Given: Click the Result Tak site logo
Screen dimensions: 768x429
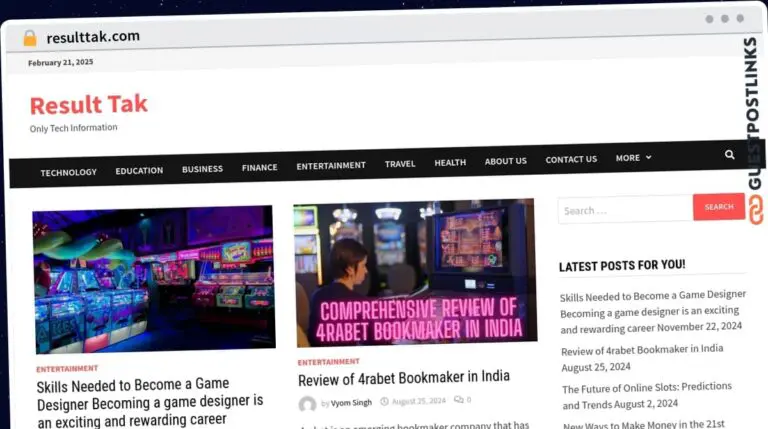Looking at the screenshot, I should [88, 105].
